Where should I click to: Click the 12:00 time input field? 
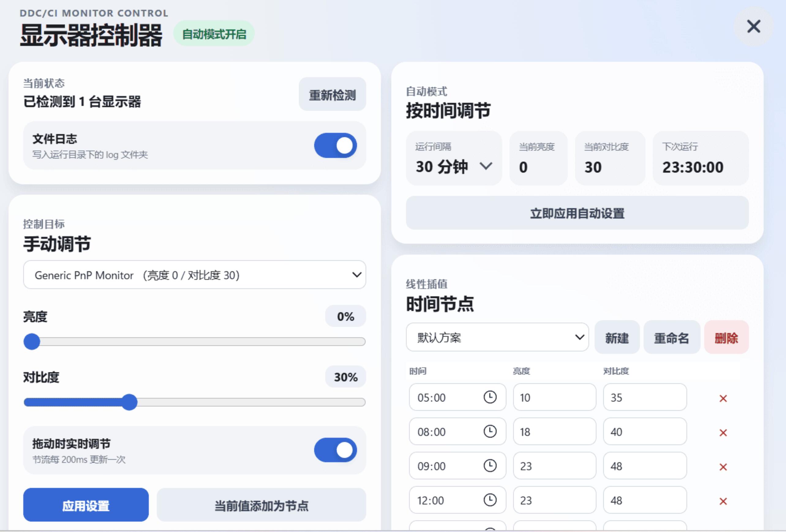tap(457, 500)
